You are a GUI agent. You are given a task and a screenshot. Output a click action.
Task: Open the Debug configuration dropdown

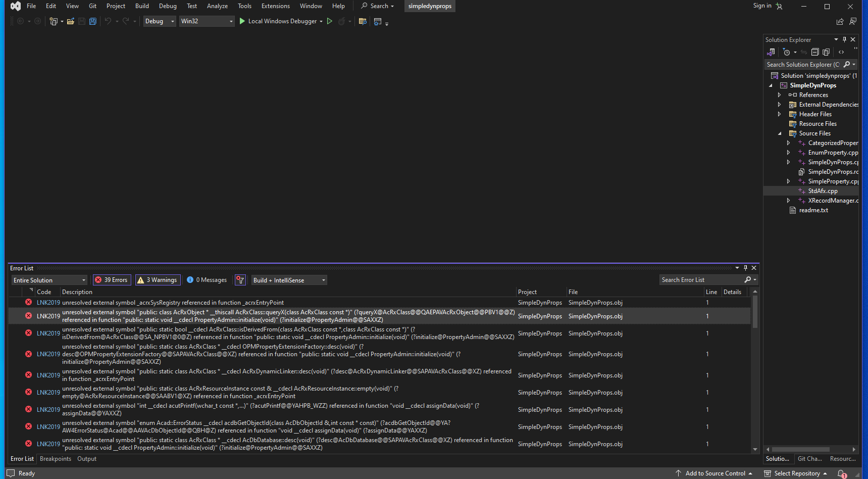160,21
